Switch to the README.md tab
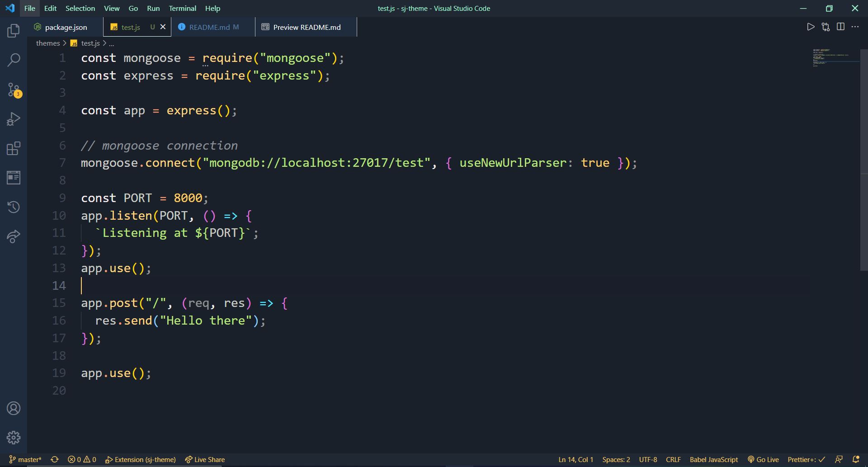Viewport: 868px width, 467px height. pyautogui.click(x=213, y=27)
